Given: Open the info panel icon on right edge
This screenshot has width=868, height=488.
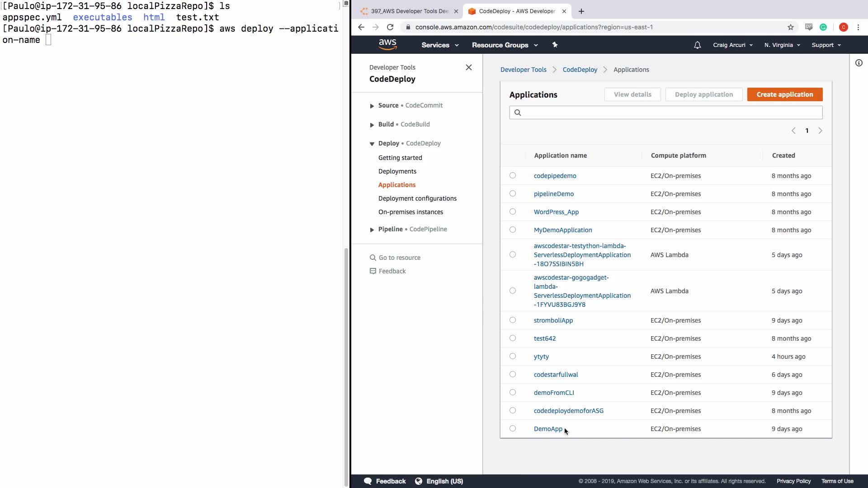Looking at the screenshot, I should [859, 63].
